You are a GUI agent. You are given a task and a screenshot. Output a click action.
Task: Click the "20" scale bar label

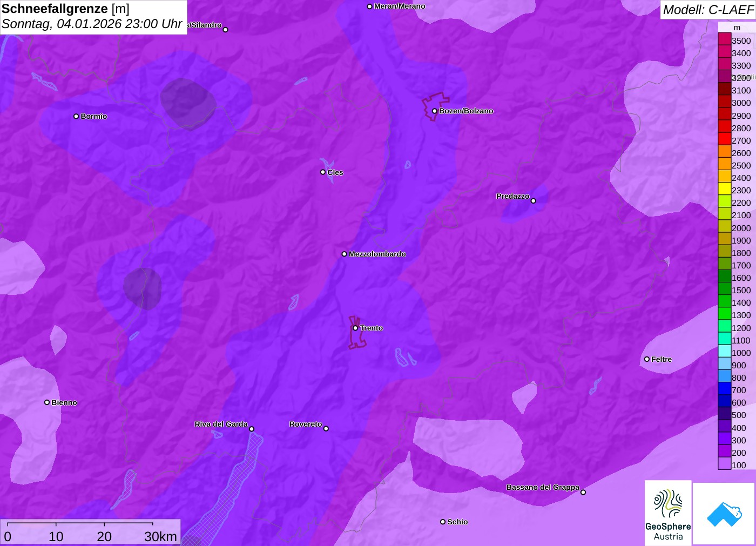point(104,536)
